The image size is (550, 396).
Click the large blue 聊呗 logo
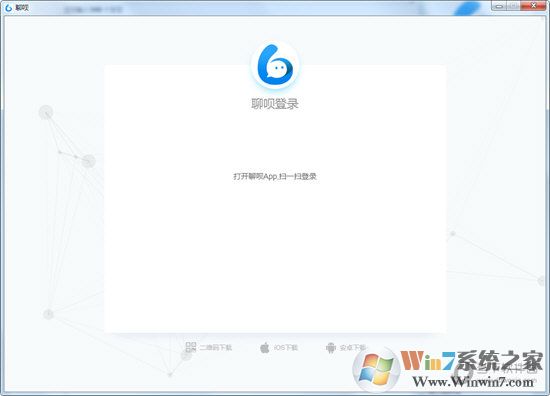click(x=275, y=65)
